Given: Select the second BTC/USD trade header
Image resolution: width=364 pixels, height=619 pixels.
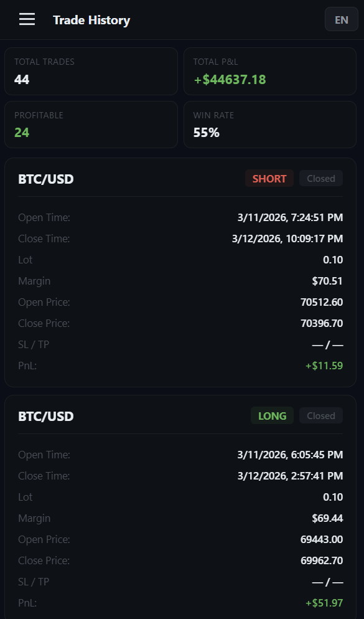Looking at the screenshot, I should [45, 416].
